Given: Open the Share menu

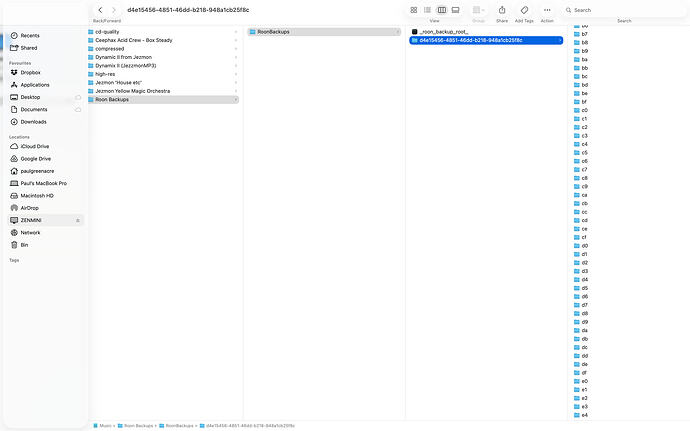Looking at the screenshot, I should 502,10.
